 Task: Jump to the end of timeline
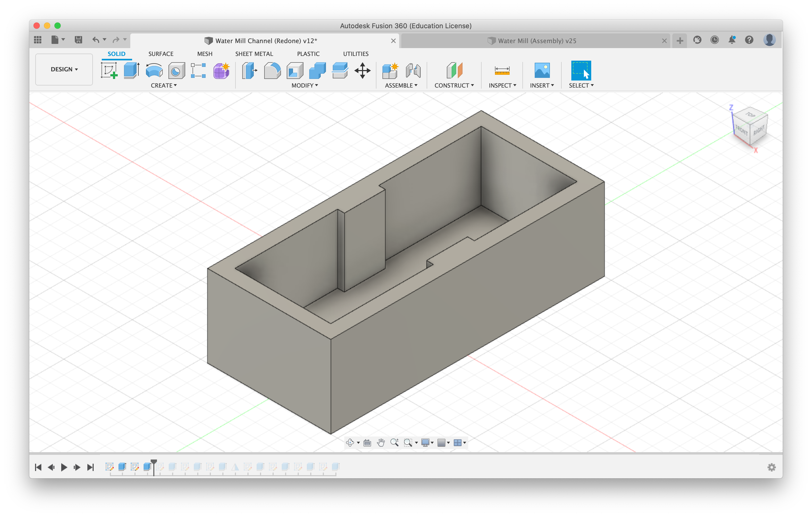pyautogui.click(x=90, y=467)
